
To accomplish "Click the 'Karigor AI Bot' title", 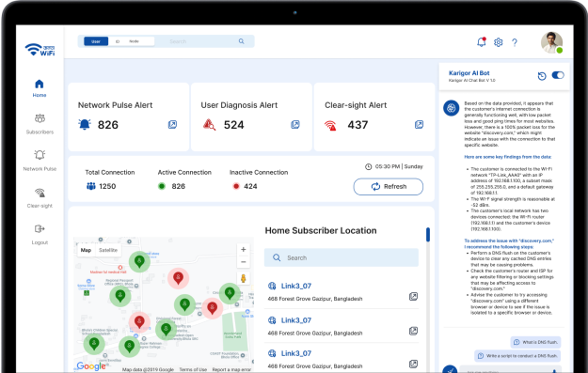I will 469,73.
